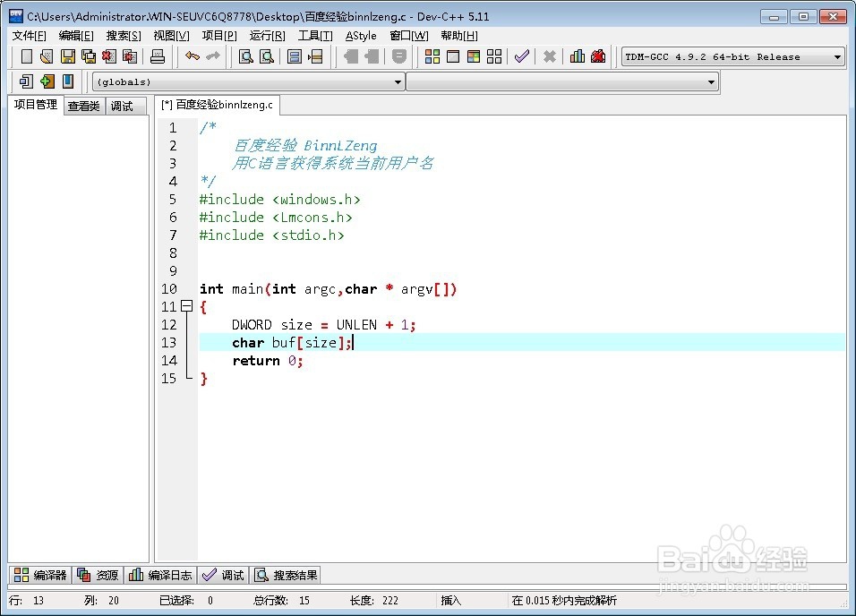
Task: Click the 总行数 15 status bar entry
Action: tap(282, 601)
